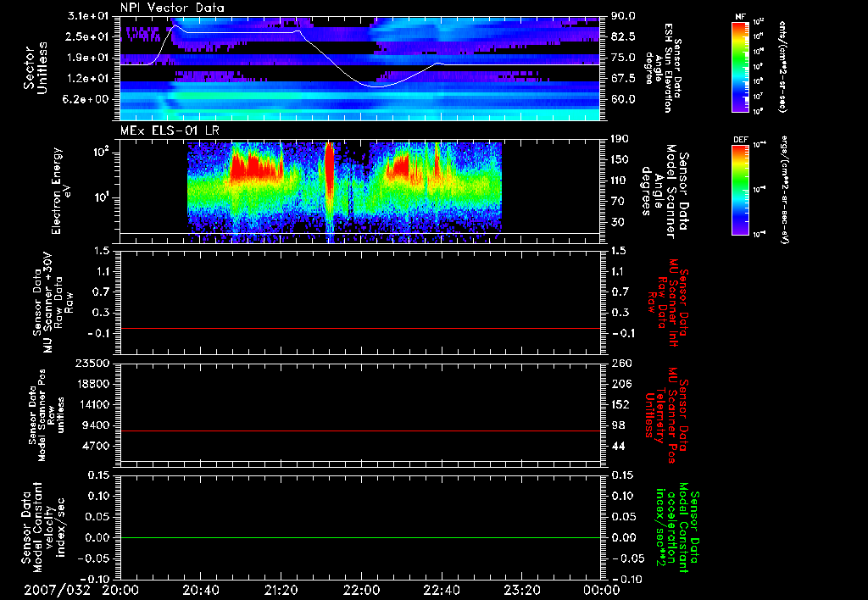Select the Sector Unitless axis label
Screen dimensions: 868x600
point(34,68)
